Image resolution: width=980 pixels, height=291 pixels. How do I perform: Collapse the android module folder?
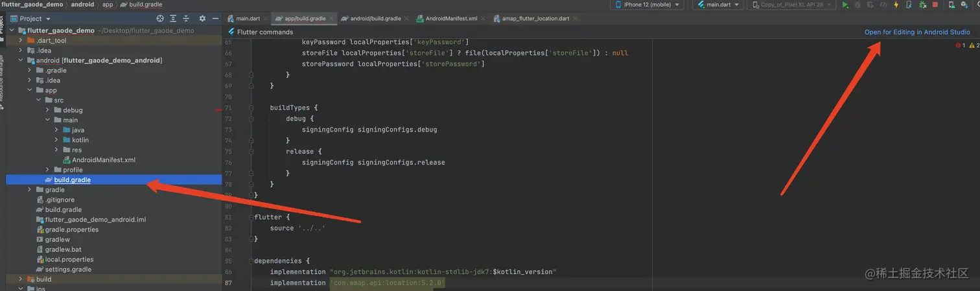click(x=21, y=60)
